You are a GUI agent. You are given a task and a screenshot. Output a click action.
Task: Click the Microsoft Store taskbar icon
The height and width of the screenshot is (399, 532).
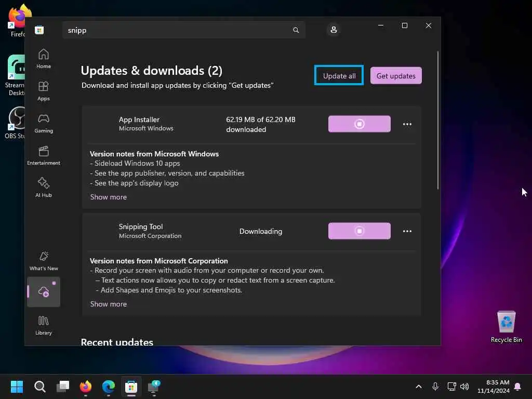(x=131, y=387)
